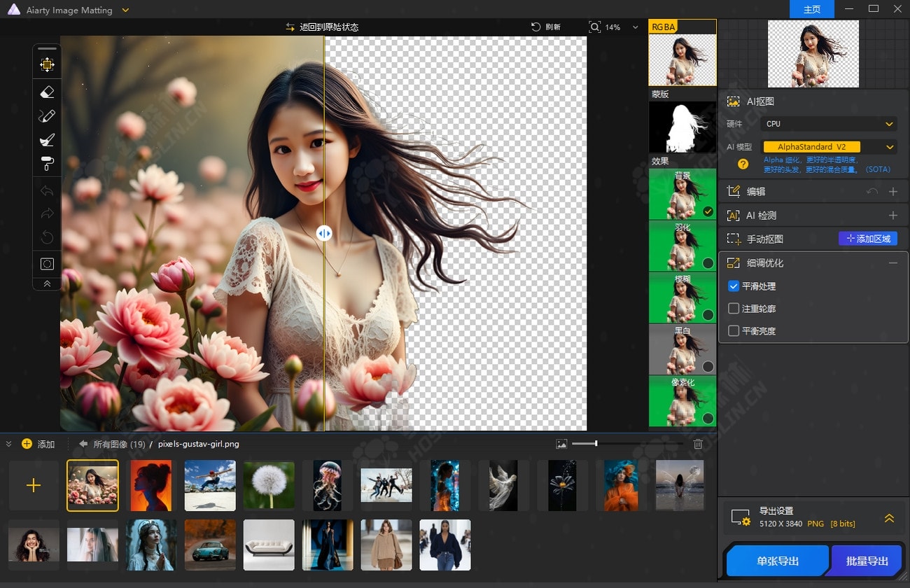This screenshot has width=910, height=588.
Task: Click the 单张导出 export button
Action: point(777,561)
